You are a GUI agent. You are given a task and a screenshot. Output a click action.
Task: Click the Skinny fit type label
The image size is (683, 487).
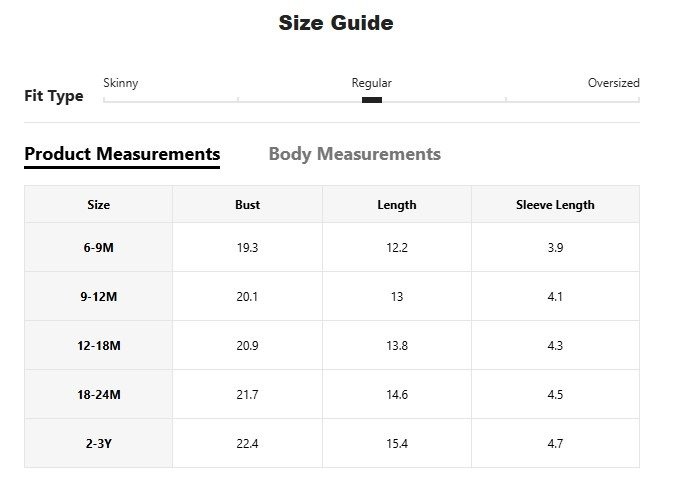pyautogui.click(x=121, y=83)
